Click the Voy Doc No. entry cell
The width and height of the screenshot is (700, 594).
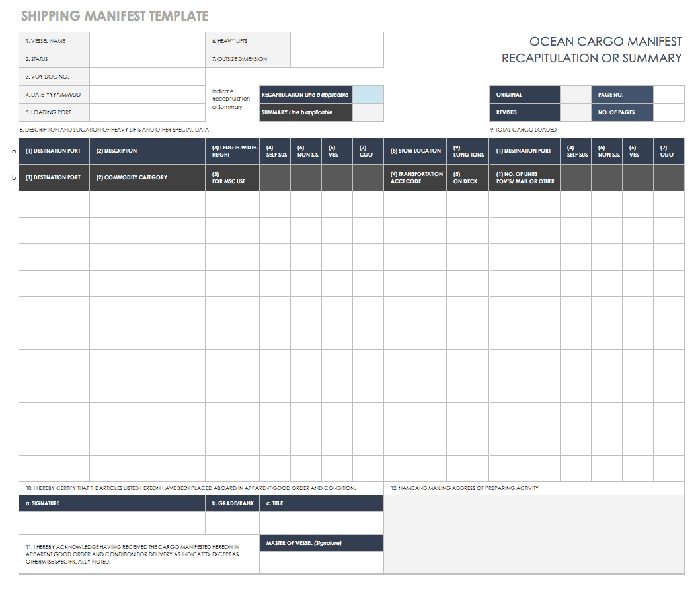pos(147,77)
